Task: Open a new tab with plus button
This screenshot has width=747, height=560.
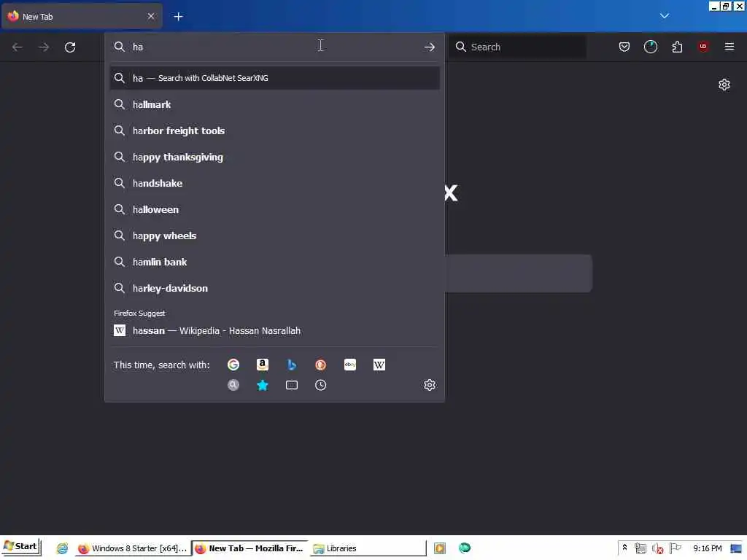Action: coord(178,17)
